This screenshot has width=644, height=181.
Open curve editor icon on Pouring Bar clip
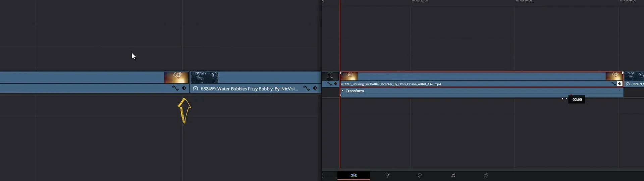pyautogui.click(x=613, y=84)
